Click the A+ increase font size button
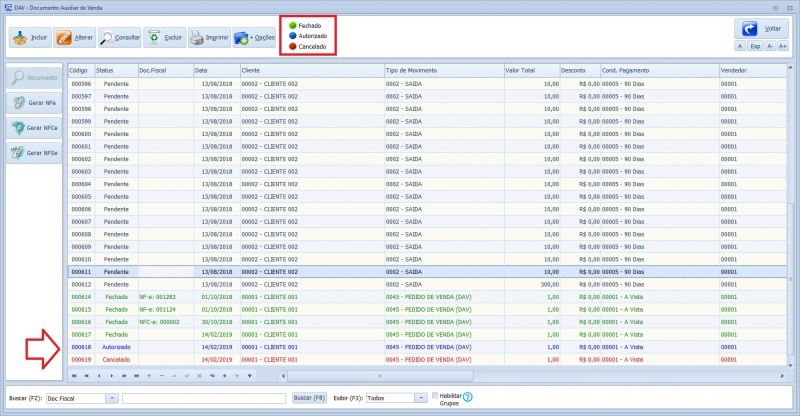Viewport: 800px width, 416px height. tap(783, 47)
